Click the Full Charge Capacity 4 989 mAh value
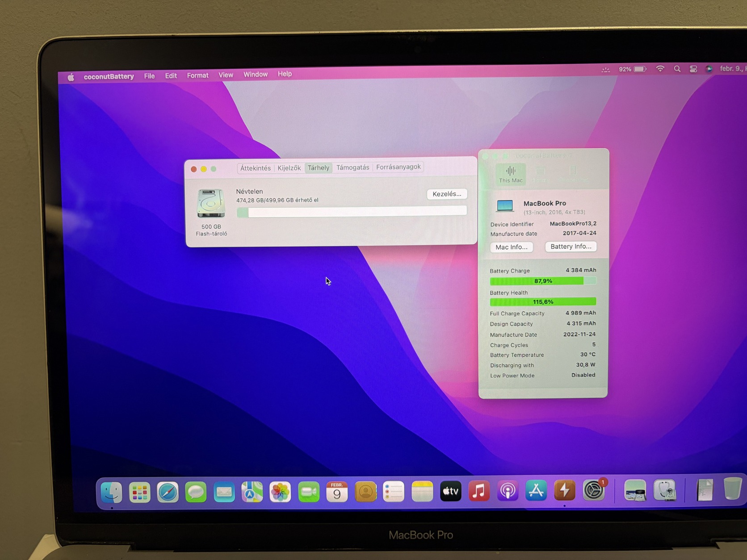The image size is (747, 560). (x=581, y=313)
